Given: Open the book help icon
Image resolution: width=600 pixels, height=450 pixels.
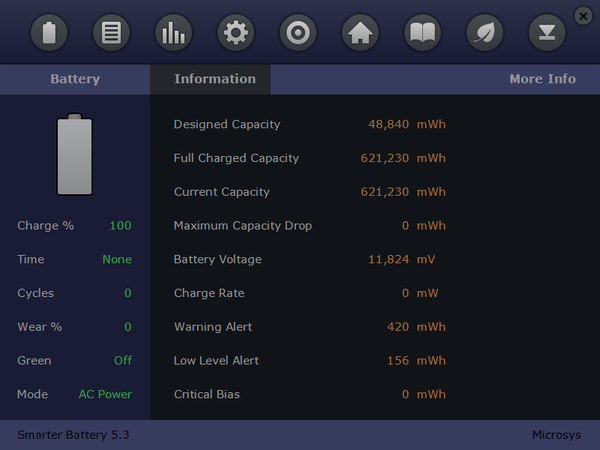Looking at the screenshot, I should click(422, 33).
